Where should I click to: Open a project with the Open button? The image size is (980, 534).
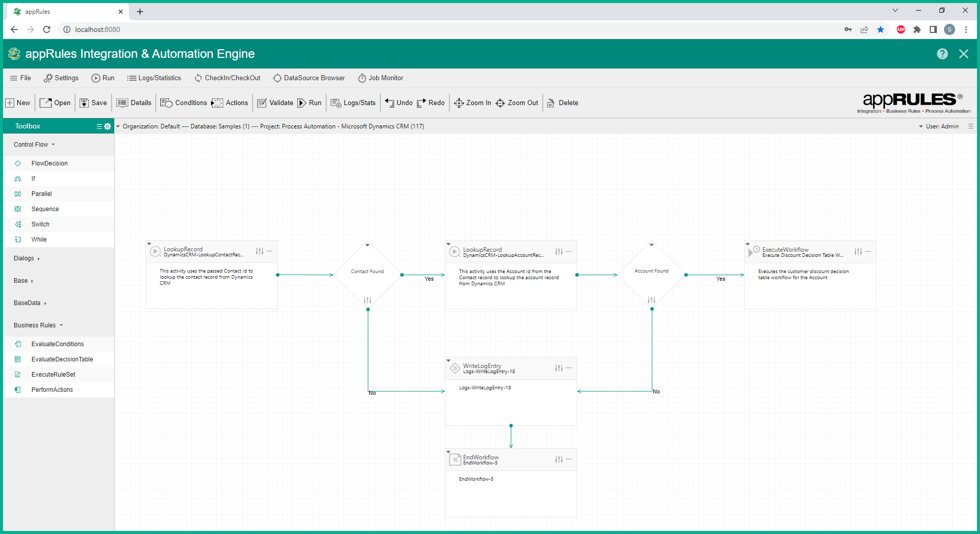(55, 103)
